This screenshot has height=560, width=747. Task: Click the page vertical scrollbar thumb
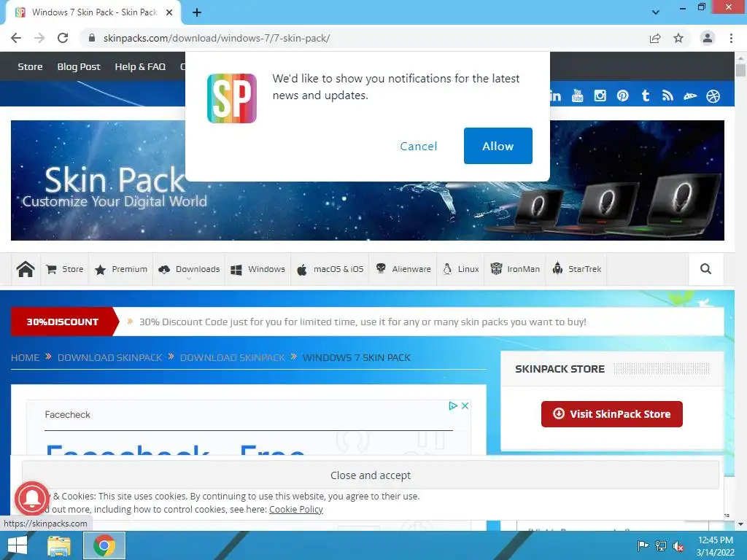click(x=740, y=70)
